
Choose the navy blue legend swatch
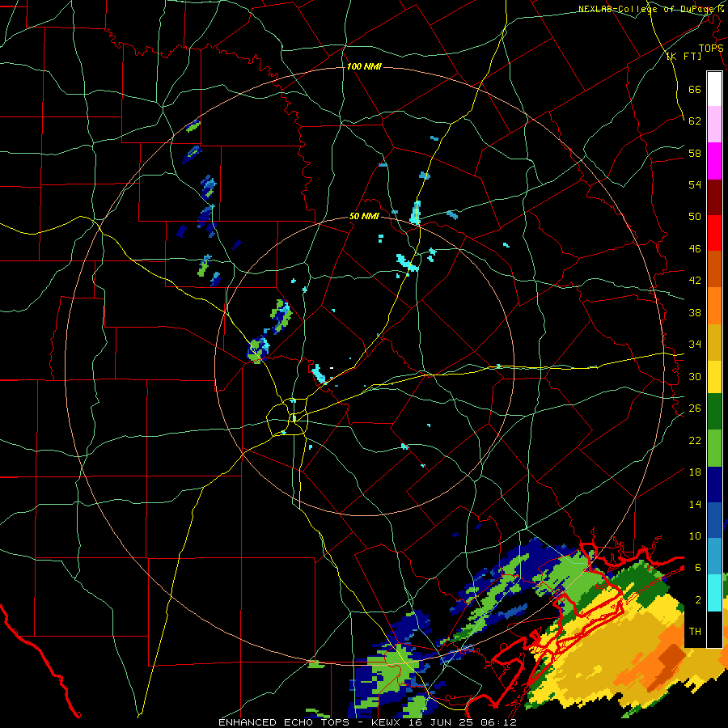point(714,485)
